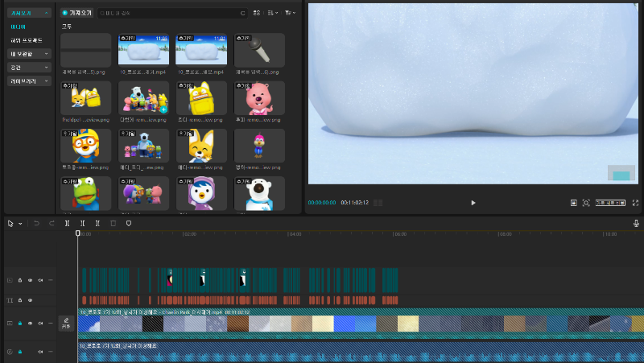The height and width of the screenshot is (363, 644).
Task: Select the first snow video clip 11:06 thumbnail
Action: tap(144, 50)
